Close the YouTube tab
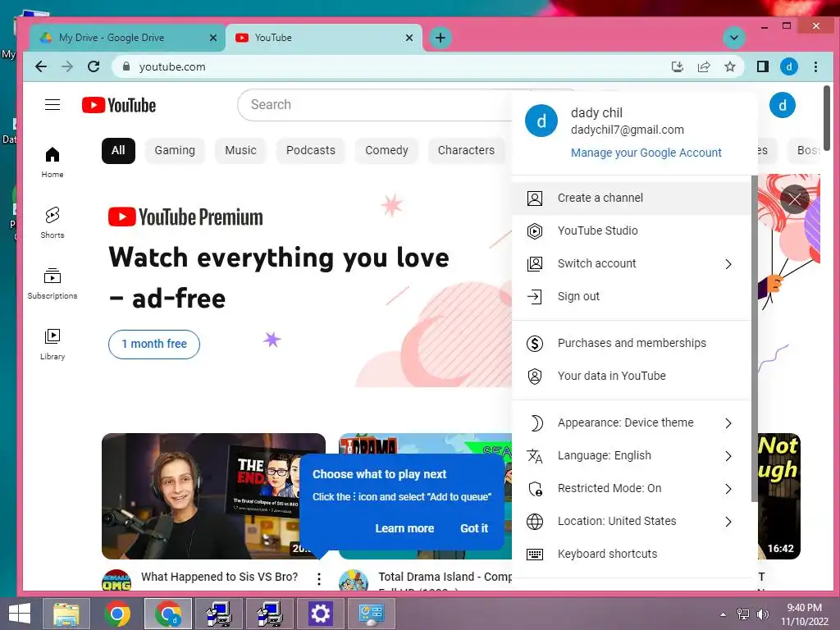This screenshot has height=630, width=840. click(409, 38)
